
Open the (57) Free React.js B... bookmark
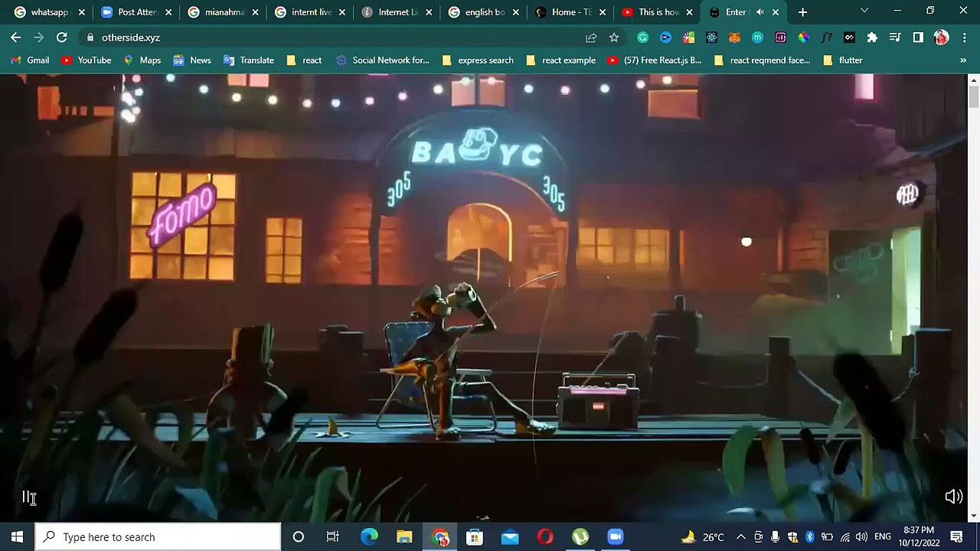(x=655, y=60)
